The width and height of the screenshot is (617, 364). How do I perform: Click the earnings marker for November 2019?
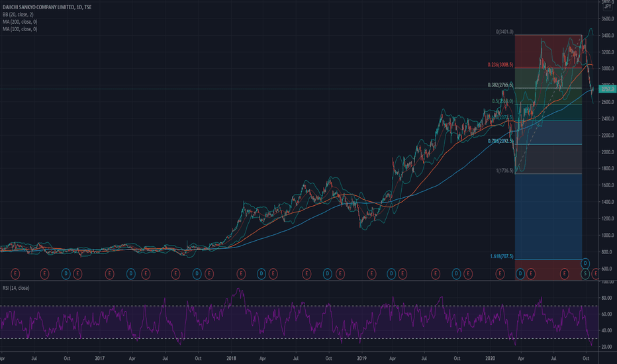point(468,273)
